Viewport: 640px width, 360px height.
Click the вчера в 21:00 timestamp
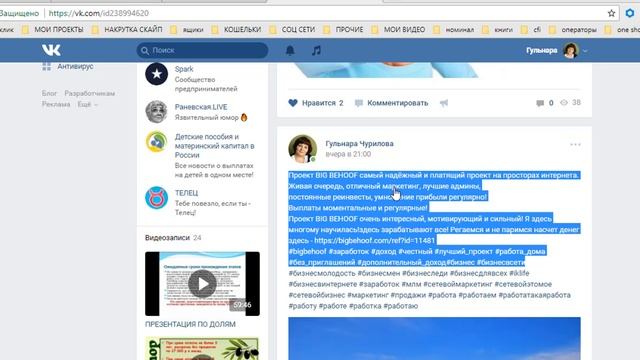pyautogui.click(x=348, y=154)
